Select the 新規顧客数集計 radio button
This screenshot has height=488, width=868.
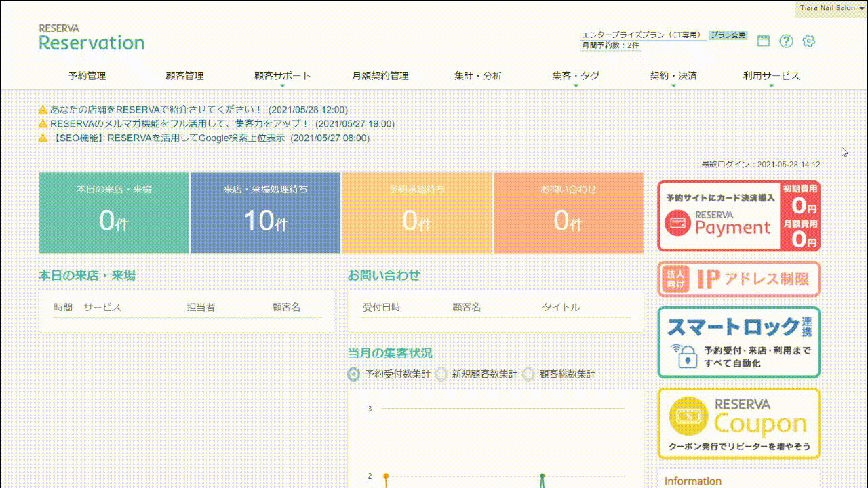tap(441, 373)
